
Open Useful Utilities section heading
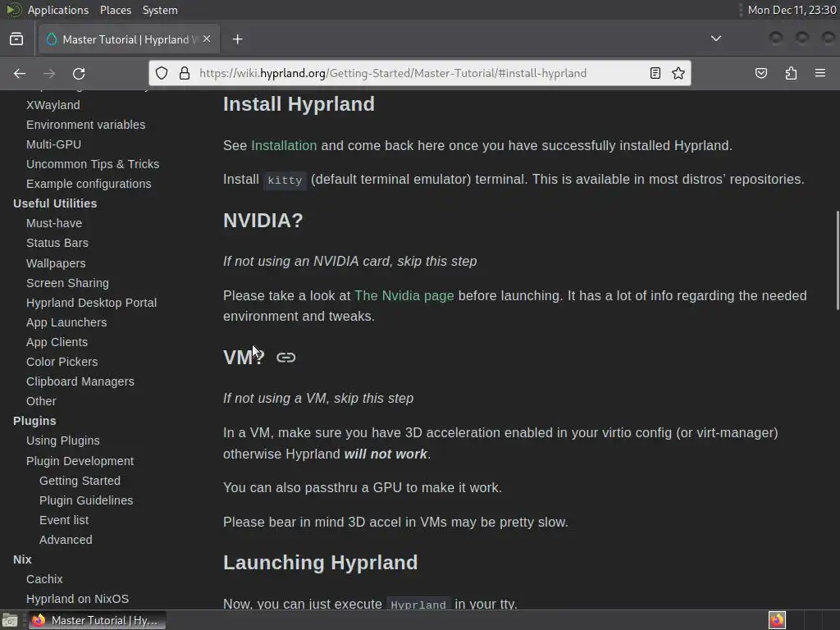point(55,203)
